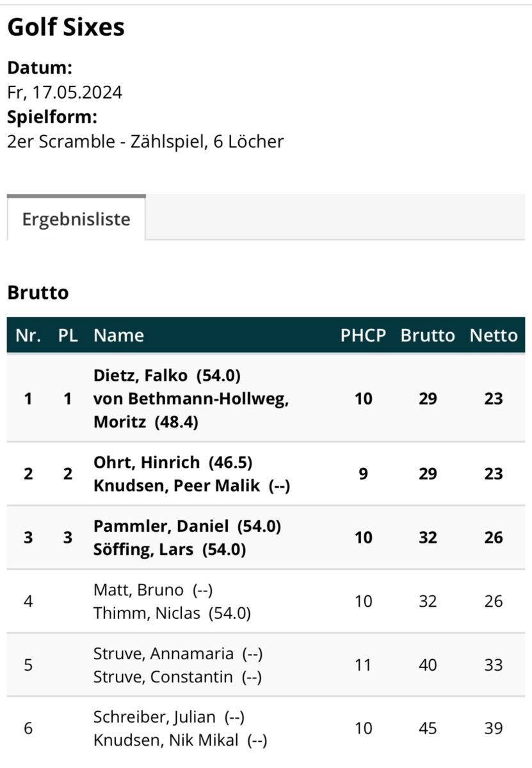Viewport: 532px width, 768px height.
Task: Click player Knudsen, Nik Mikal
Action: point(166,740)
